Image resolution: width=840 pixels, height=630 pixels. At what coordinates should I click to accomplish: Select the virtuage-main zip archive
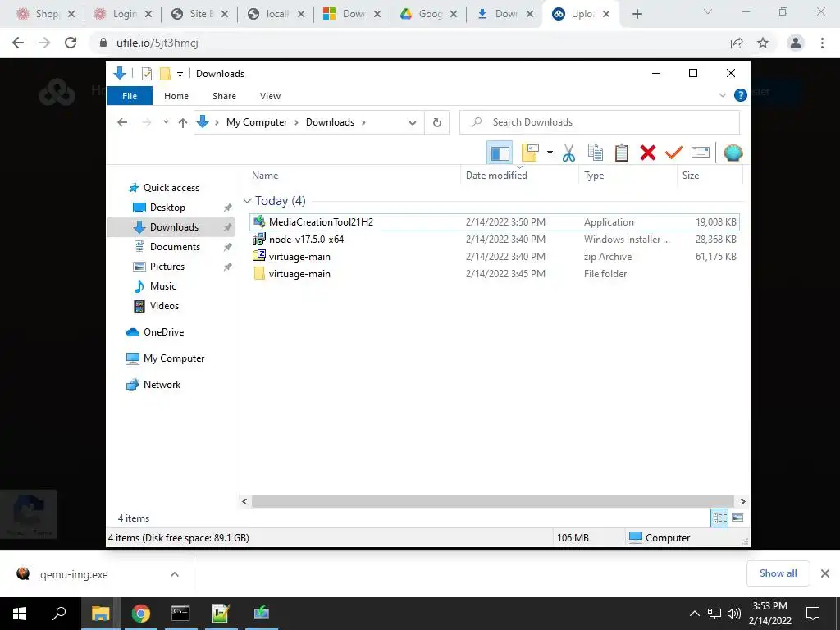(x=495, y=257)
